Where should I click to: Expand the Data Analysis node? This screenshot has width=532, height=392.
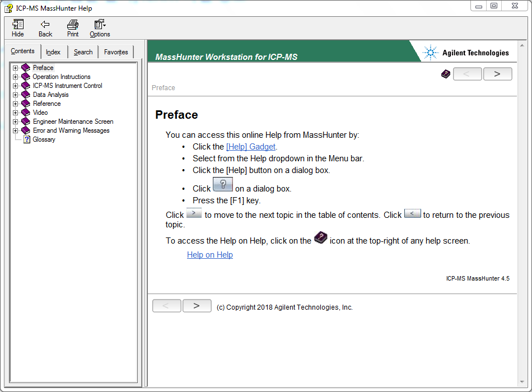pyautogui.click(x=15, y=95)
